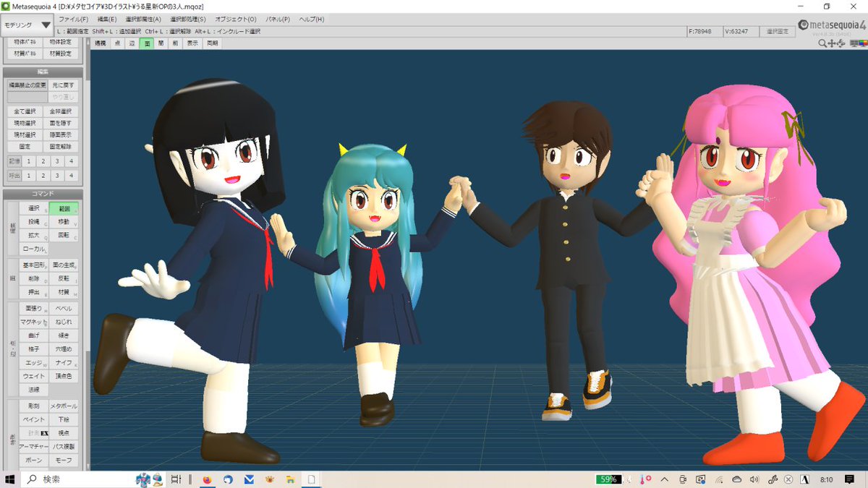
Task: Click the rotate view icon
Action: point(841,43)
